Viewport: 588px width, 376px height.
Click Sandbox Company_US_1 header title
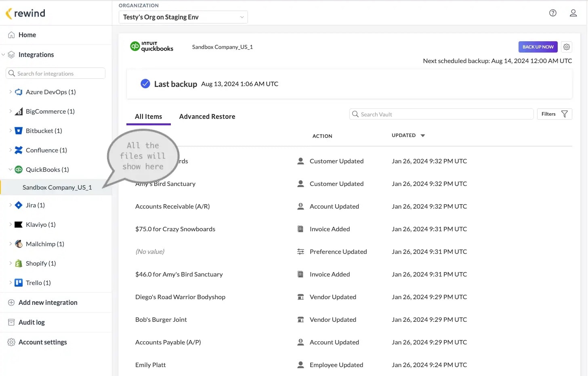[x=223, y=47]
